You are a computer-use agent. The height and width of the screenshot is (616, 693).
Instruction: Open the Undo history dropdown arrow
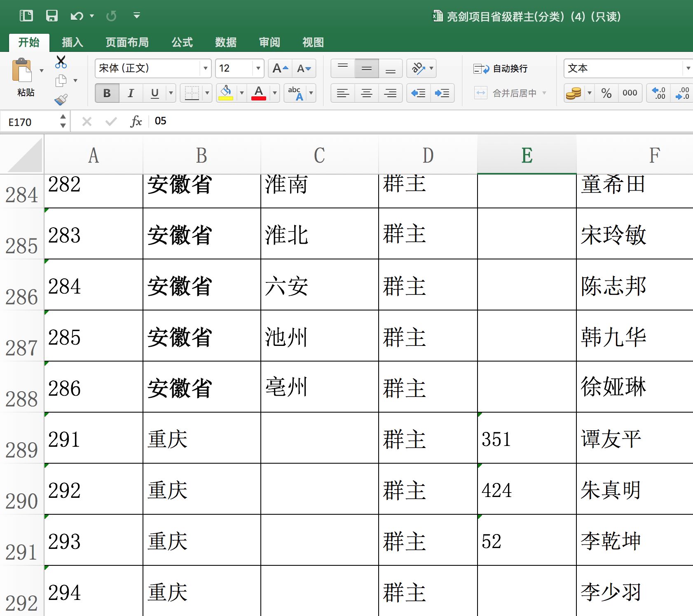[x=92, y=16]
